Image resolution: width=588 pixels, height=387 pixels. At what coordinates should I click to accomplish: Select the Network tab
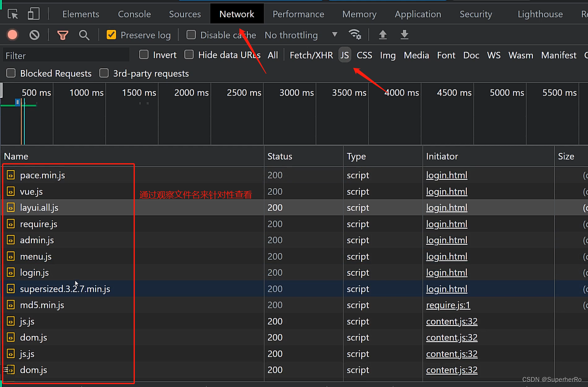pyautogui.click(x=237, y=14)
